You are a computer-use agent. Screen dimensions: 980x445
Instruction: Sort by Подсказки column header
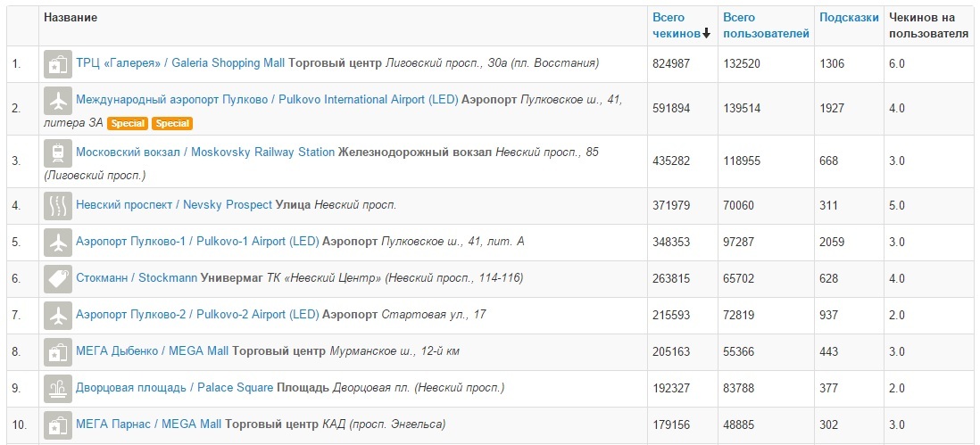click(848, 17)
